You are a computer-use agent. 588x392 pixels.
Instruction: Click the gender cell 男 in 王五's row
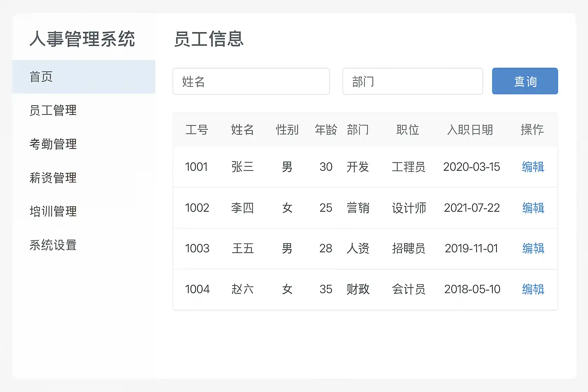coord(287,248)
